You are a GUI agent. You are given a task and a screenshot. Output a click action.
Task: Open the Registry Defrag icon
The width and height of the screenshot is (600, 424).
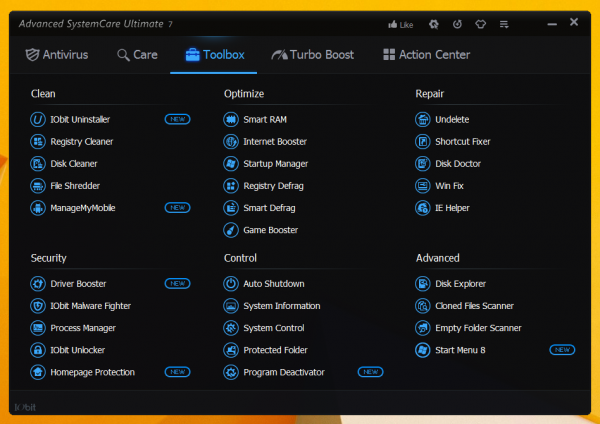[231, 186]
